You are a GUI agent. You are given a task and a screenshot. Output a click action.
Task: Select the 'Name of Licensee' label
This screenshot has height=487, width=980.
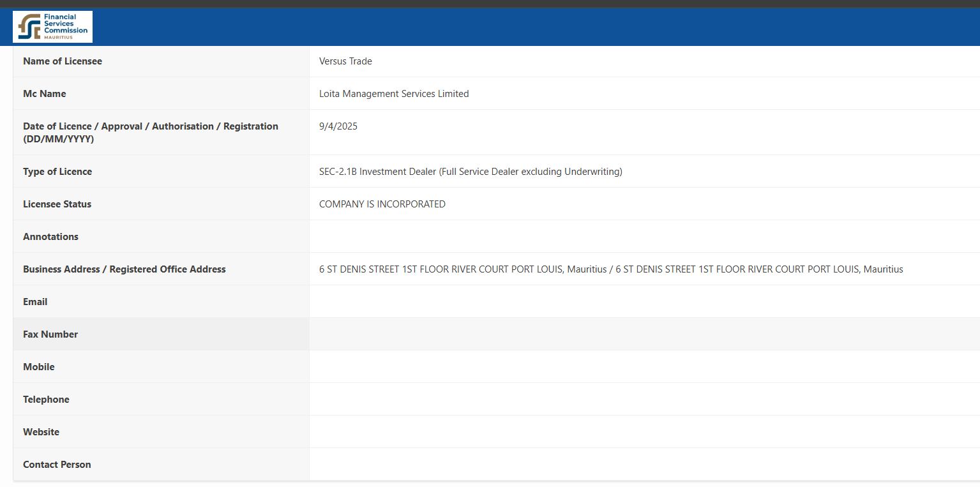(x=63, y=61)
